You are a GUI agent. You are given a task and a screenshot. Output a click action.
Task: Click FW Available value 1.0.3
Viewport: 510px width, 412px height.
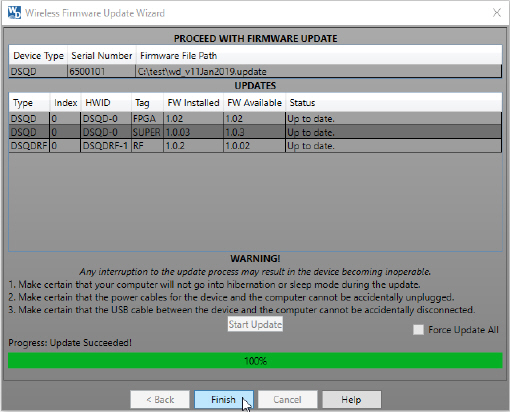coord(254,132)
